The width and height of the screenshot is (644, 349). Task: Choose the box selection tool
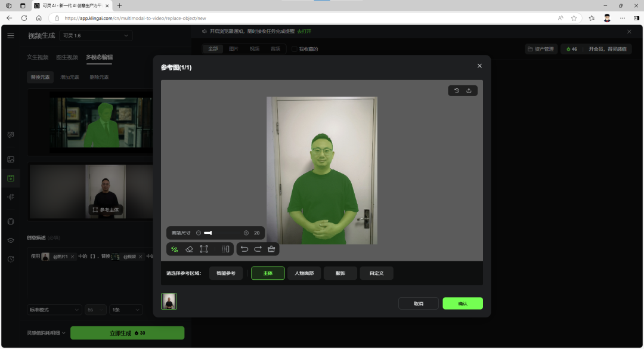coord(204,249)
